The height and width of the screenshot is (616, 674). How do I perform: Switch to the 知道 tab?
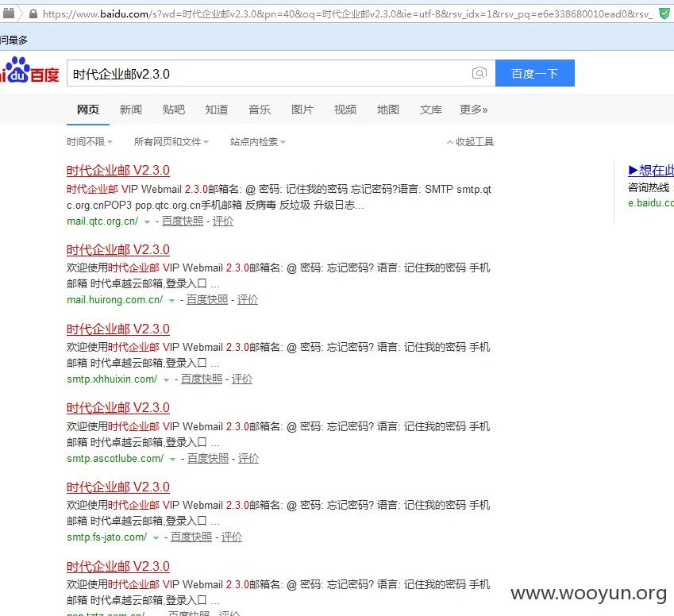point(217,110)
